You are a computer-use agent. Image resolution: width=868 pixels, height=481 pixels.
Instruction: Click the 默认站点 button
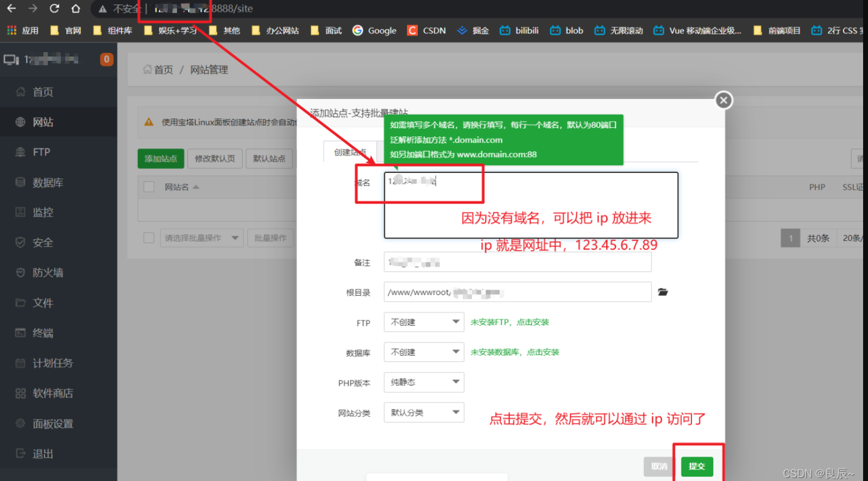coord(269,159)
